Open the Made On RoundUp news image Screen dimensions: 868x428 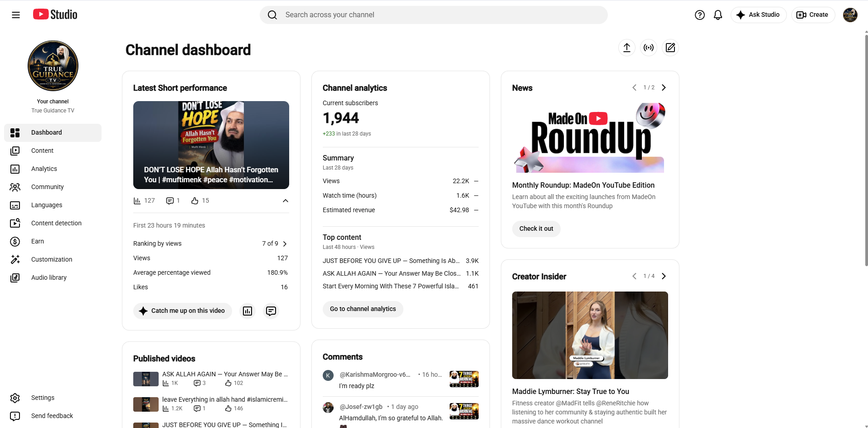[590, 137]
